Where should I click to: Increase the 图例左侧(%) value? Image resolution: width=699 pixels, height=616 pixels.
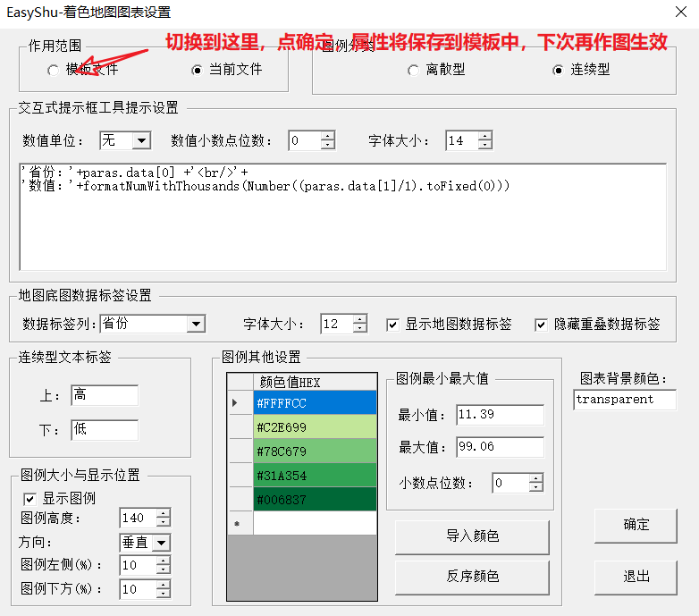(164, 561)
